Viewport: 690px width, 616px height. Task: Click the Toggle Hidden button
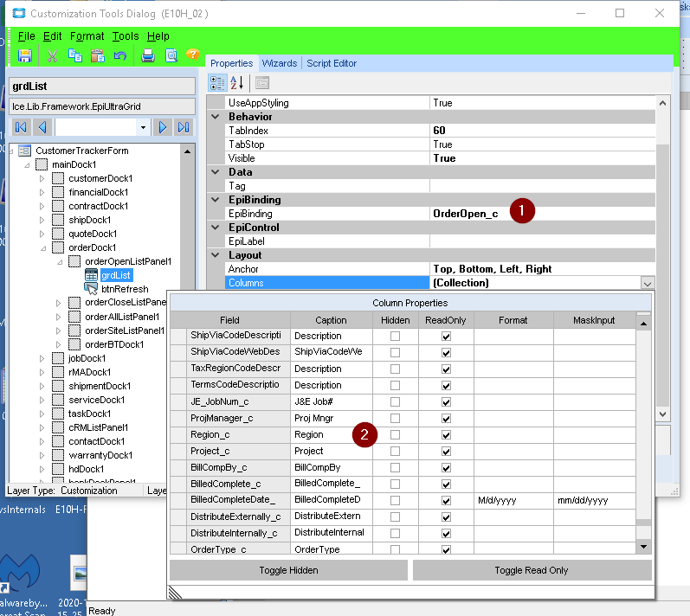[x=288, y=570]
